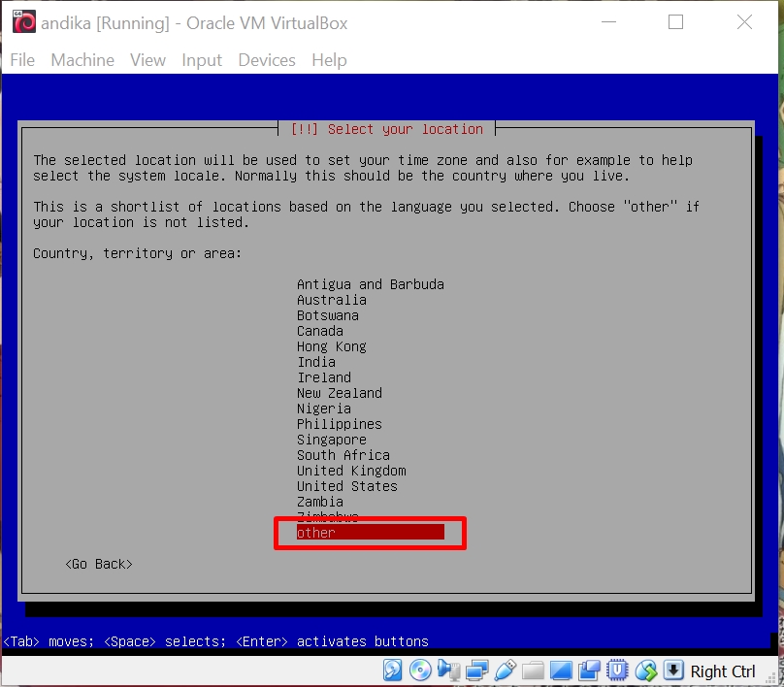Select New Zealand from the location list
784x687 pixels.
[x=340, y=393]
